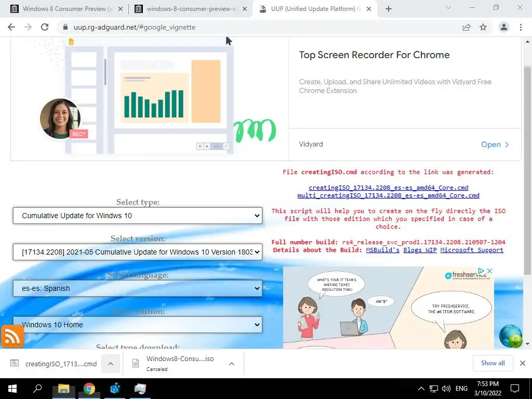Screen dimensions: 532x399
Task: Open File Explorer from taskbar
Action: point(63,389)
